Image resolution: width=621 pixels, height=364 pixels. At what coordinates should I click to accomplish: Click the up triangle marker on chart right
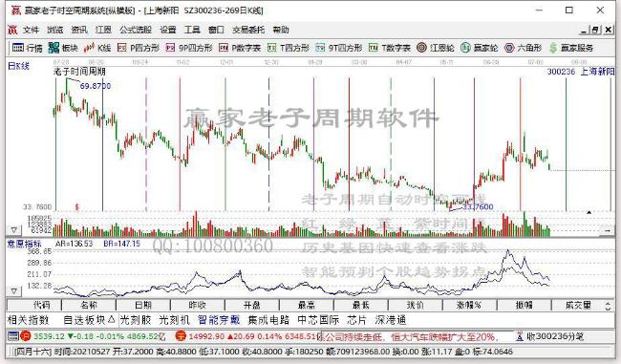[589, 213]
